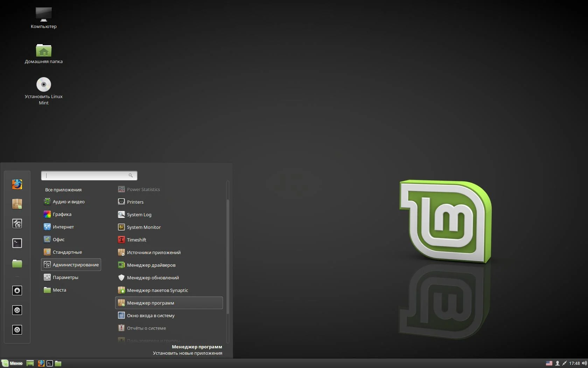
Task: Open 'Менеджер обновлений' update manager
Action: (x=169, y=278)
